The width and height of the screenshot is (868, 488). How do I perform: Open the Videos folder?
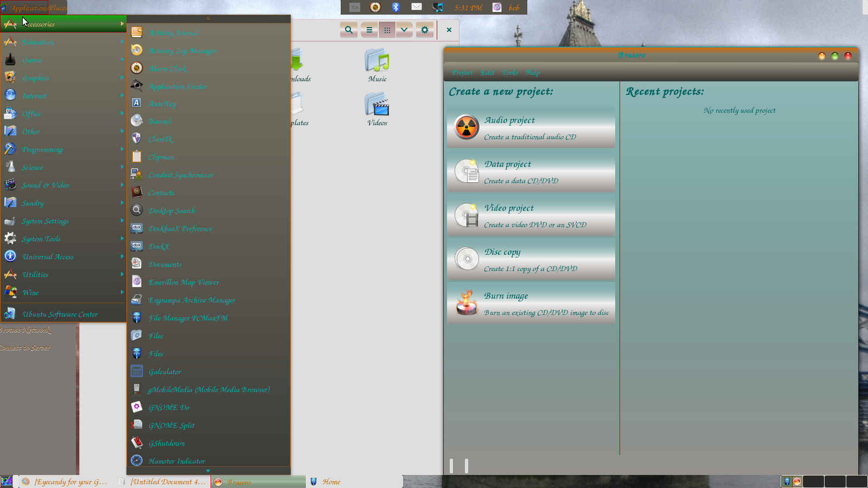tap(378, 109)
